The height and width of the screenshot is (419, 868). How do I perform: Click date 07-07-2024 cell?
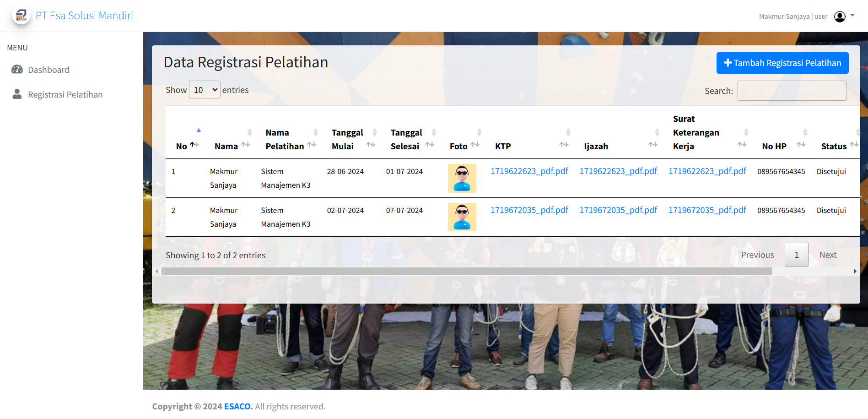tap(404, 210)
